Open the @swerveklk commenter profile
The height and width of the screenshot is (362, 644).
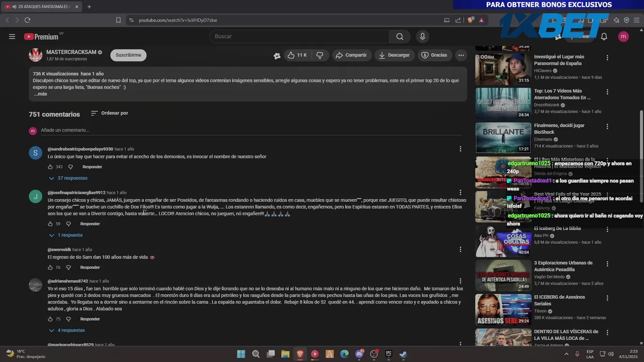pos(59,250)
